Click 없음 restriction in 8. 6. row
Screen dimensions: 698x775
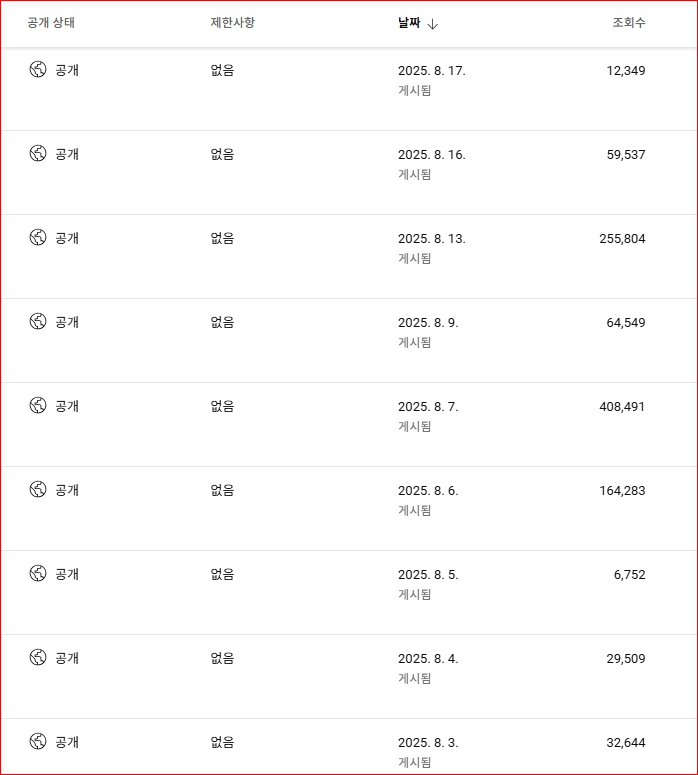click(222, 490)
